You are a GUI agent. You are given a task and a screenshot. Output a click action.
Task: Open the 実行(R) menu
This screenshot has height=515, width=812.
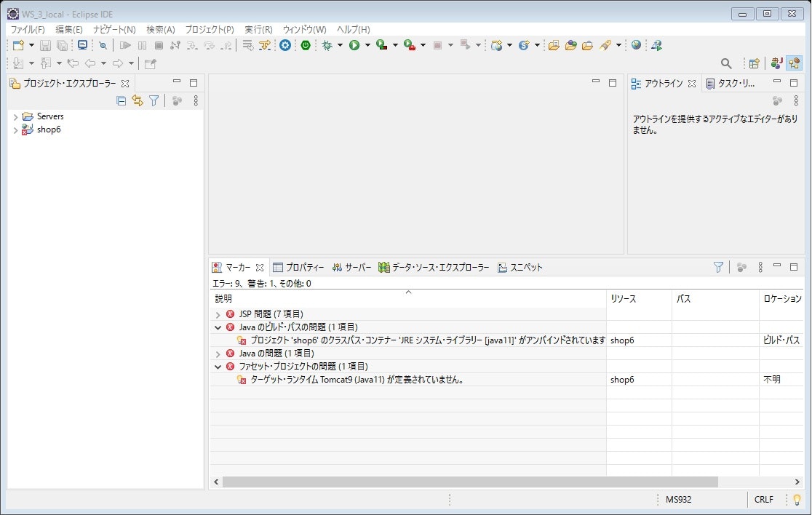coord(258,30)
